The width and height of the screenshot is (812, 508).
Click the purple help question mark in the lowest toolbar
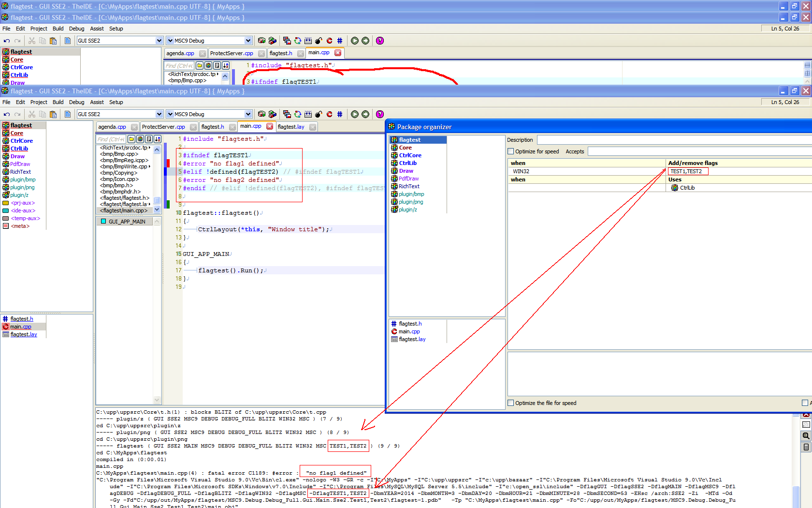tap(380, 114)
